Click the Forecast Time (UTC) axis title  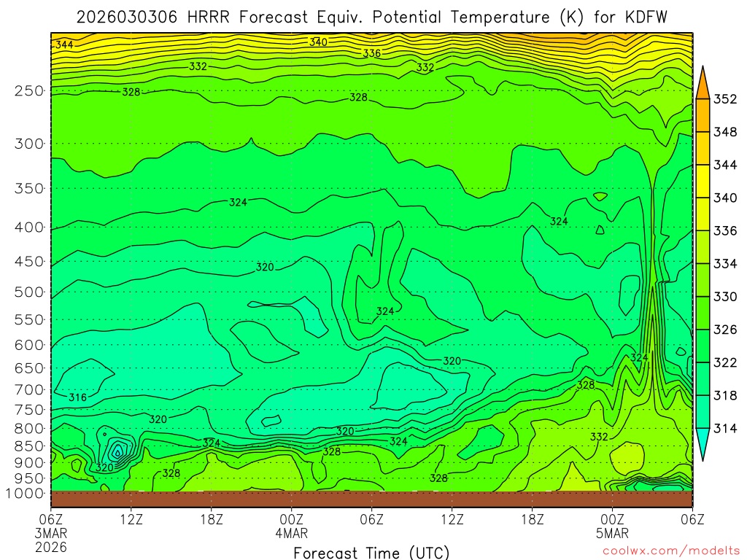click(x=371, y=553)
